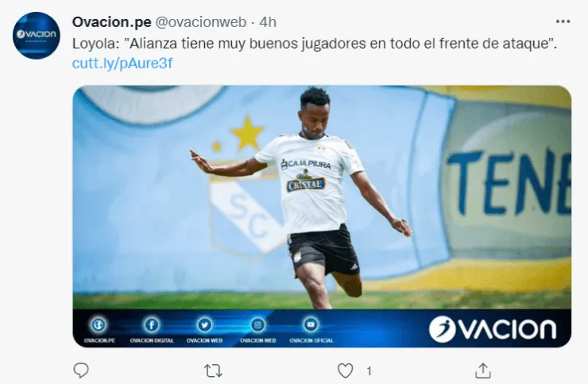Viewport: 588px width, 384px height.
Task: Click the Instagram icon in banner
Action: click(257, 324)
